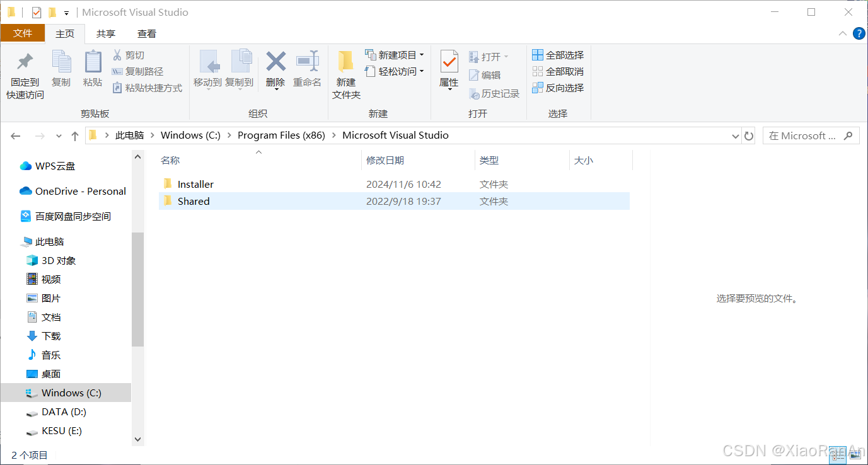
Task: Click Select all (全部选择)
Action: click(558, 55)
